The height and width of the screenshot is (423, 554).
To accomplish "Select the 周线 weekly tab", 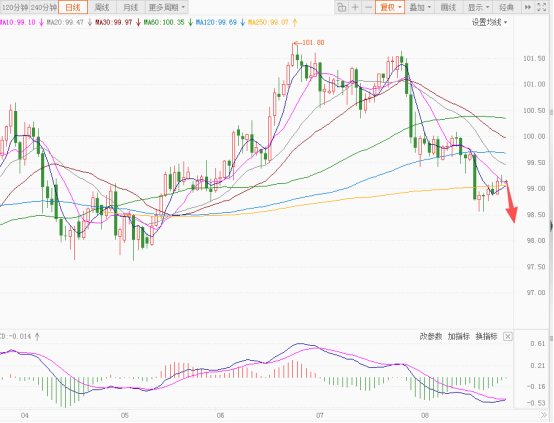I will click(x=102, y=7).
